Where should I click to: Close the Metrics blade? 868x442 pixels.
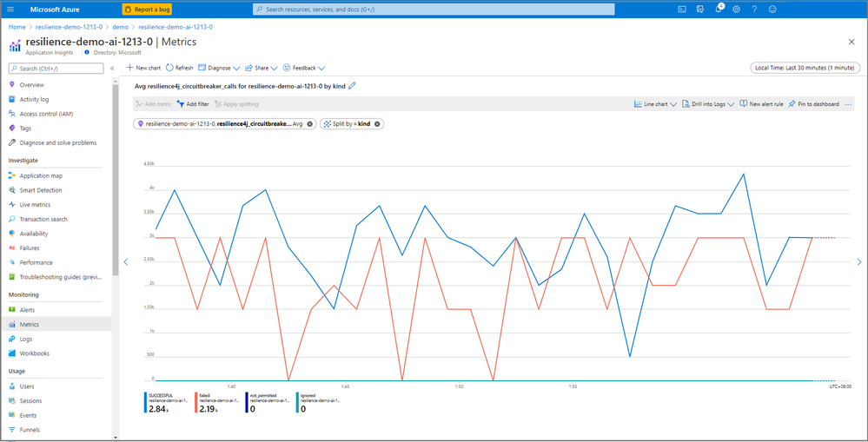click(851, 42)
